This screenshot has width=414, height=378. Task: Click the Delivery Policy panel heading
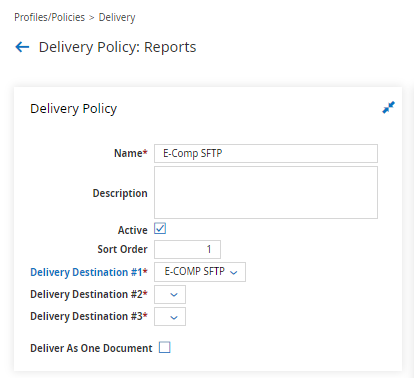(74, 109)
